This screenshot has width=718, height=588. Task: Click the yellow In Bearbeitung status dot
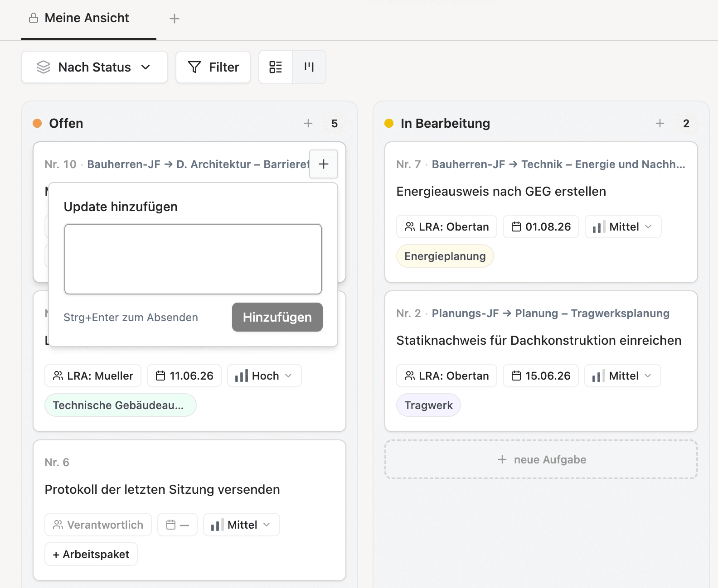click(389, 123)
